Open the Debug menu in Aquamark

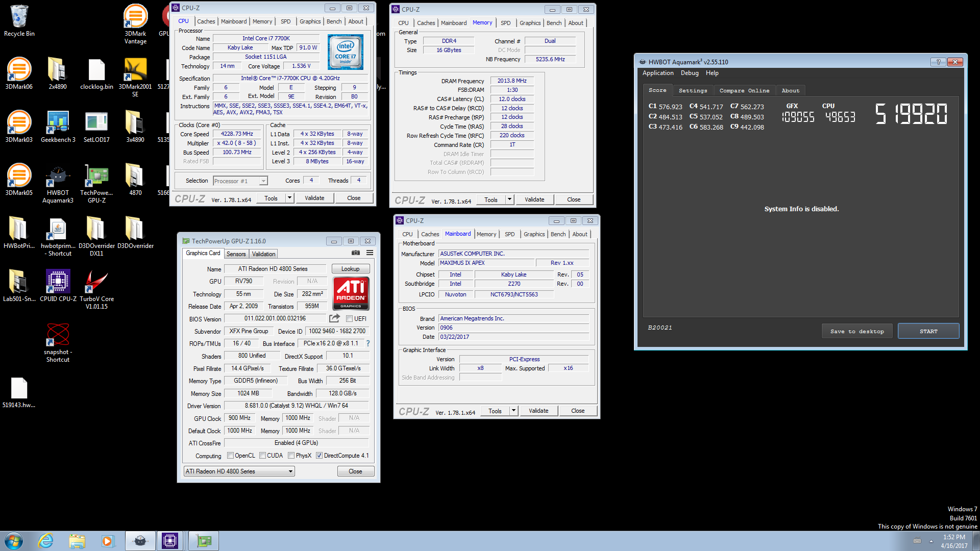click(690, 73)
